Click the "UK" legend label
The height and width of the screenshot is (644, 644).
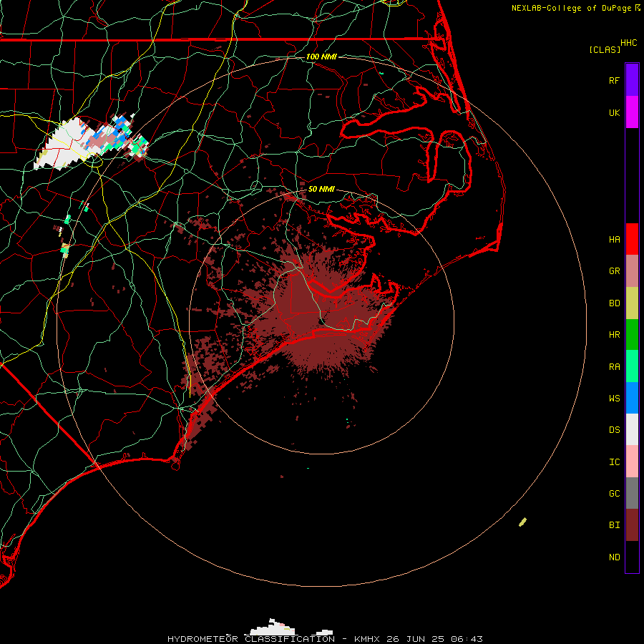click(x=614, y=112)
